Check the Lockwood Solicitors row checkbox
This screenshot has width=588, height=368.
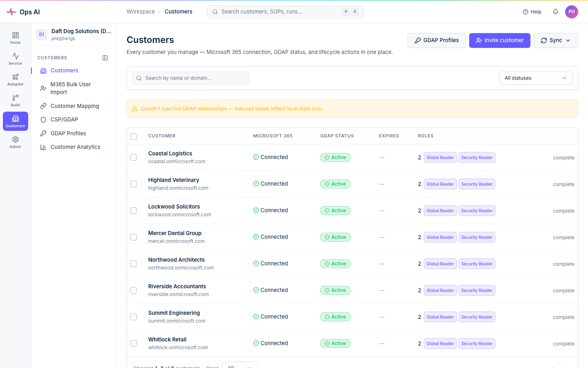tap(134, 211)
